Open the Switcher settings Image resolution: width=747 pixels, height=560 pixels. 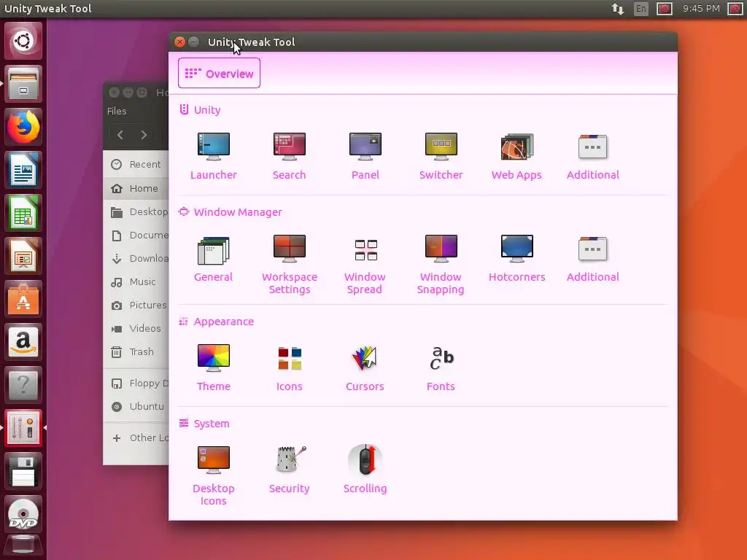point(441,156)
